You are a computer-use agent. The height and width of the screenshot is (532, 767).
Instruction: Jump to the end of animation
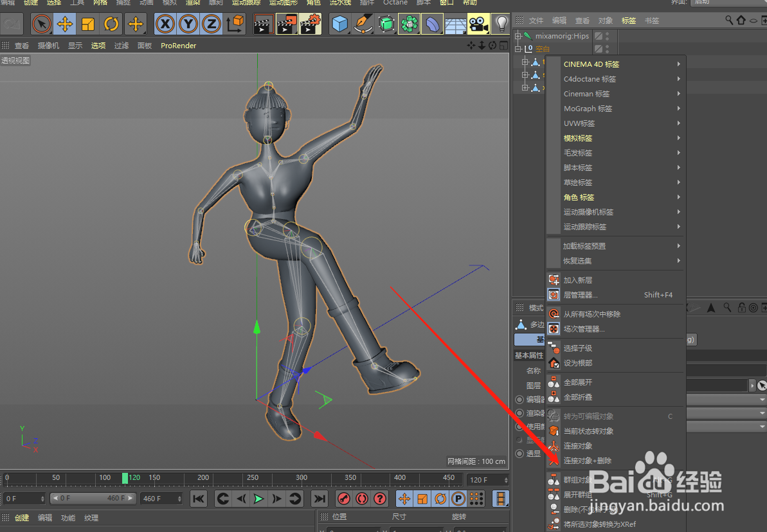[x=320, y=499]
